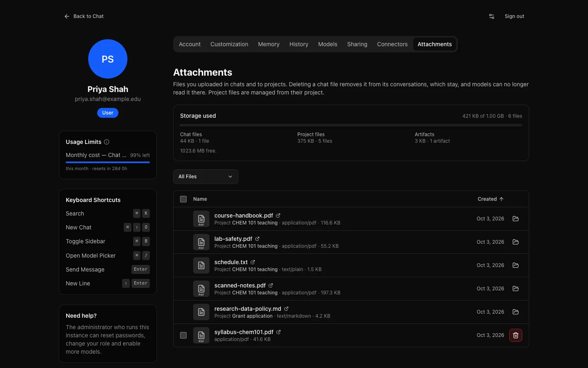Switch to the Customization tab
Image resolution: width=588 pixels, height=368 pixels.
229,44
